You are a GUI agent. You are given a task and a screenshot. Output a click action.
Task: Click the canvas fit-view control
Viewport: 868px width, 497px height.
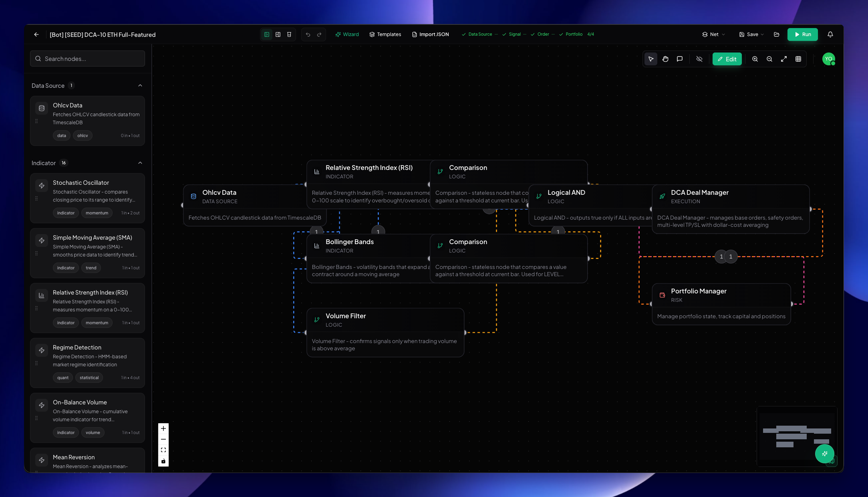coord(163,450)
